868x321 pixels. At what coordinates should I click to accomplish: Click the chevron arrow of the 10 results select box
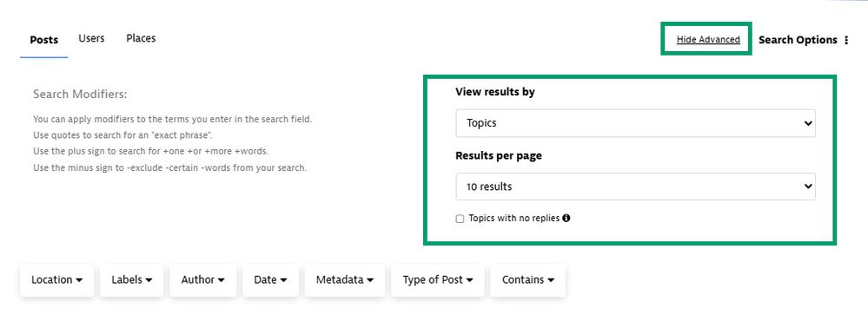[807, 187]
